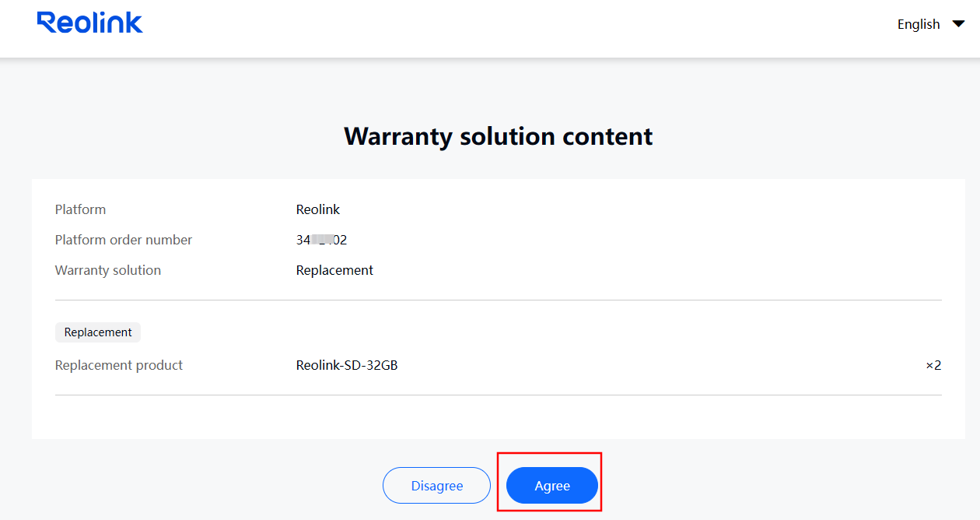Click the Platform order number label

pos(124,240)
